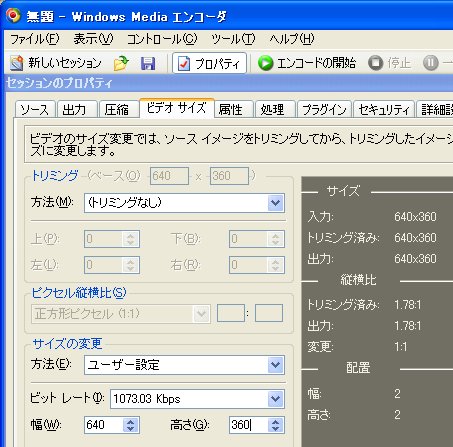Open the ヘルプ(H) menu

click(x=292, y=39)
